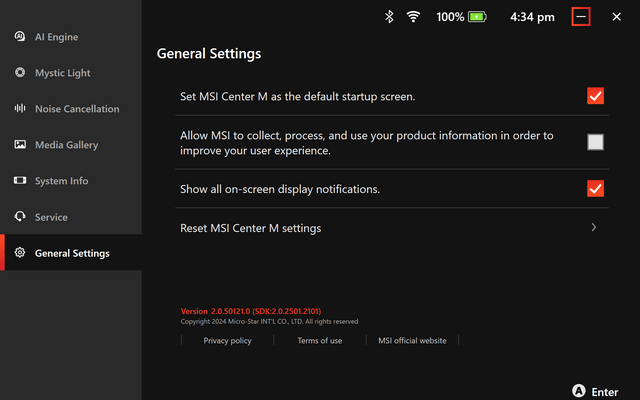The image size is (640, 400).
Task: Click the Media Gallery picture icon
Action: (20, 144)
